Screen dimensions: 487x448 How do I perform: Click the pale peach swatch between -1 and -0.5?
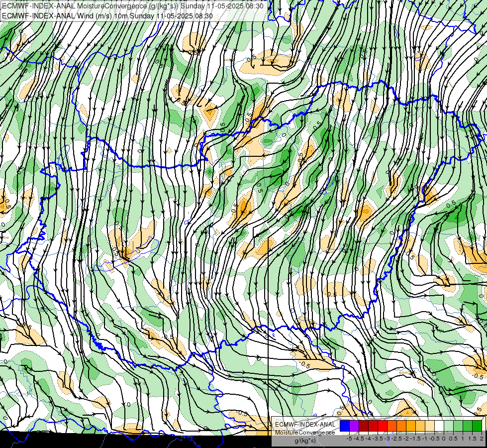pyautogui.click(x=430, y=426)
